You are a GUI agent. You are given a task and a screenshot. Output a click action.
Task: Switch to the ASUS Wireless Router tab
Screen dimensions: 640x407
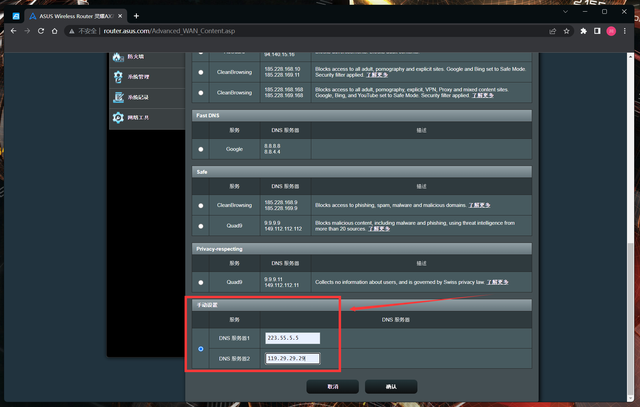point(70,15)
